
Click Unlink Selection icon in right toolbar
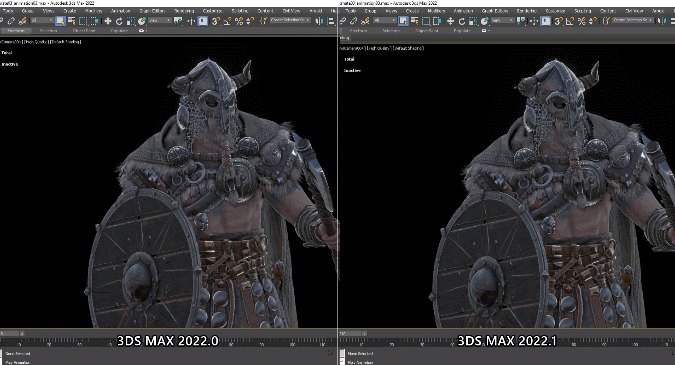354,21
